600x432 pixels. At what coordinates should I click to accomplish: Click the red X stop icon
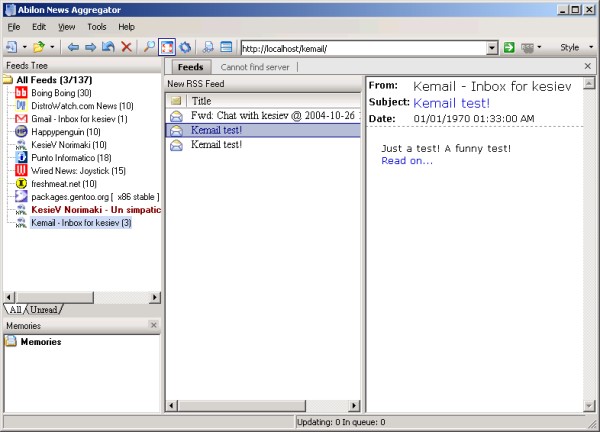coord(126,47)
